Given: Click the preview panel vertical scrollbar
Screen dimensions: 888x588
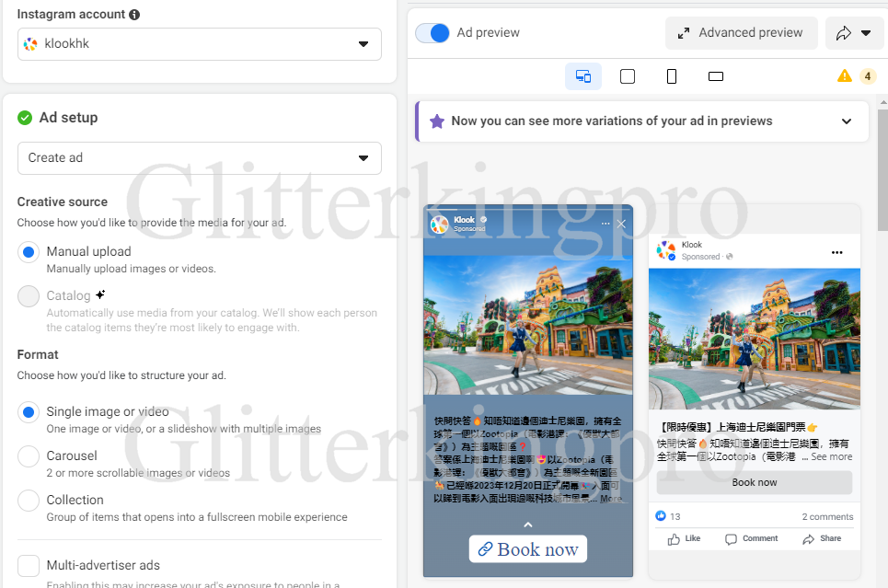Looking at the screenshot, I should coord(882,170).
